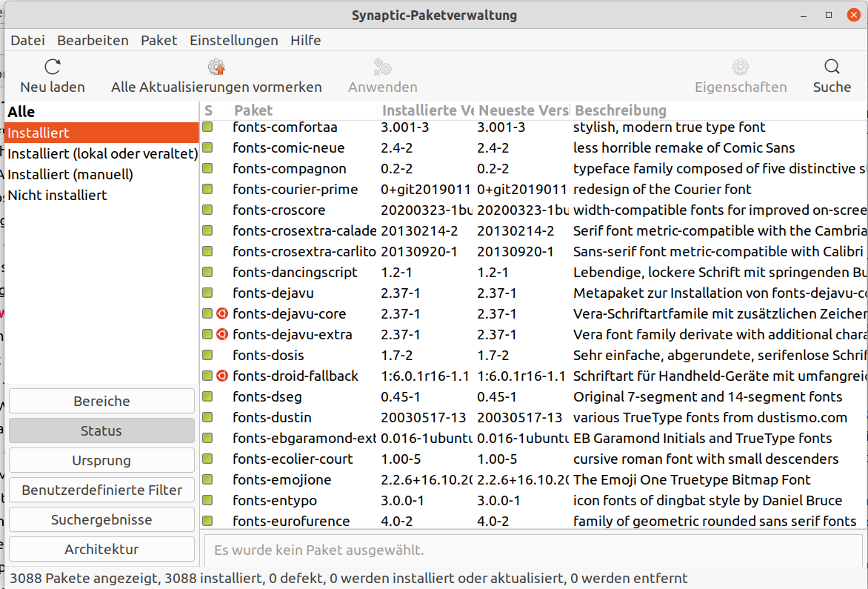Sort by the Installierte Version column header
Image resolution: width=868 pixels, height=589 pixels.
coord(426,110)
